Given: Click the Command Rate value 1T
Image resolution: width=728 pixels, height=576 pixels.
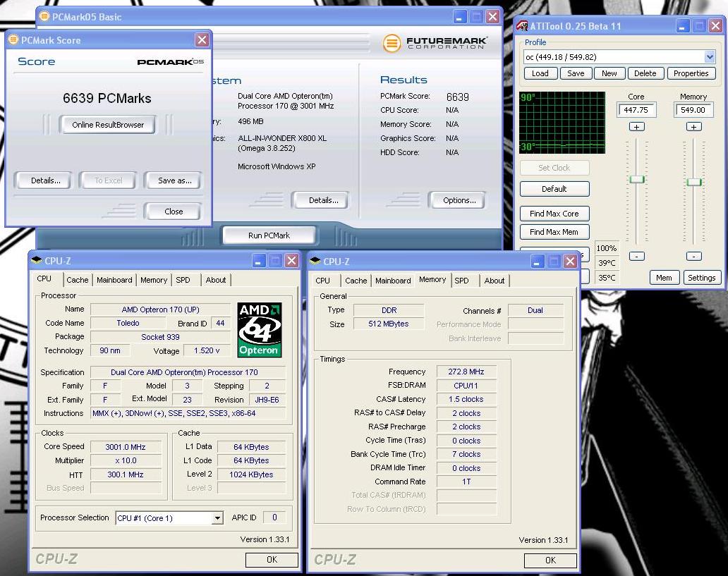Looking at the screenshot, I should 466,482.
